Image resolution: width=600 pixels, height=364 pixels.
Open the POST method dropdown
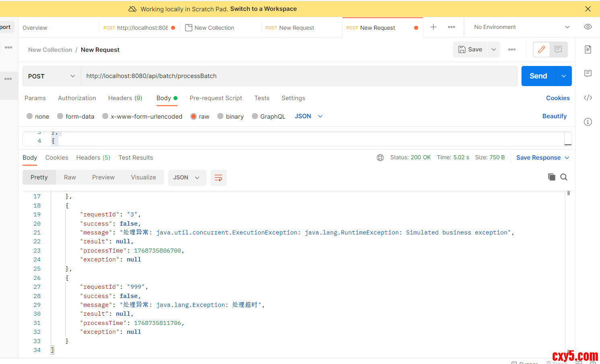tap(52, 76)
